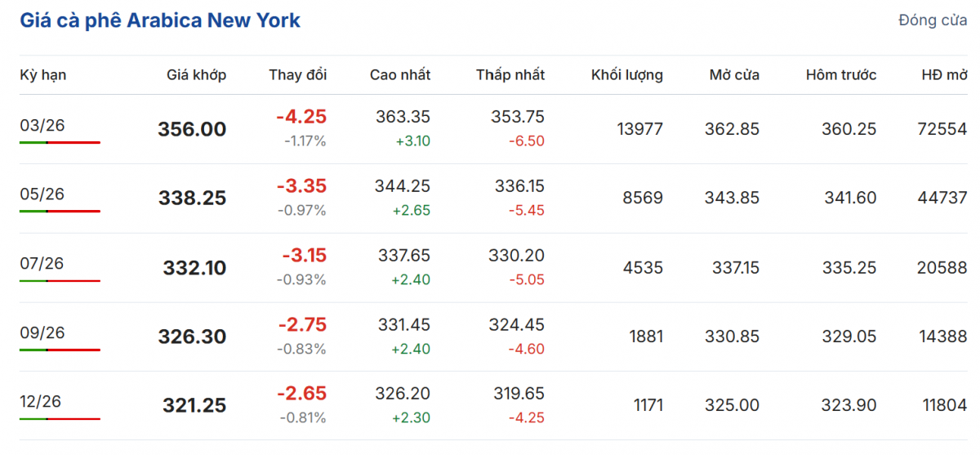Screen dimensions: 980x455
Task: Click the 13977 volume figure
Action: [639, 129]
